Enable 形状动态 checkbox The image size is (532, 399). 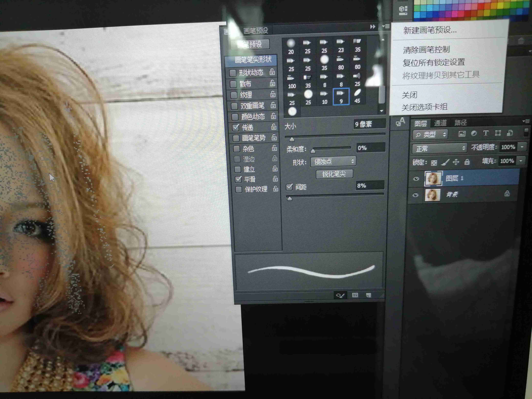coord(233,73)
